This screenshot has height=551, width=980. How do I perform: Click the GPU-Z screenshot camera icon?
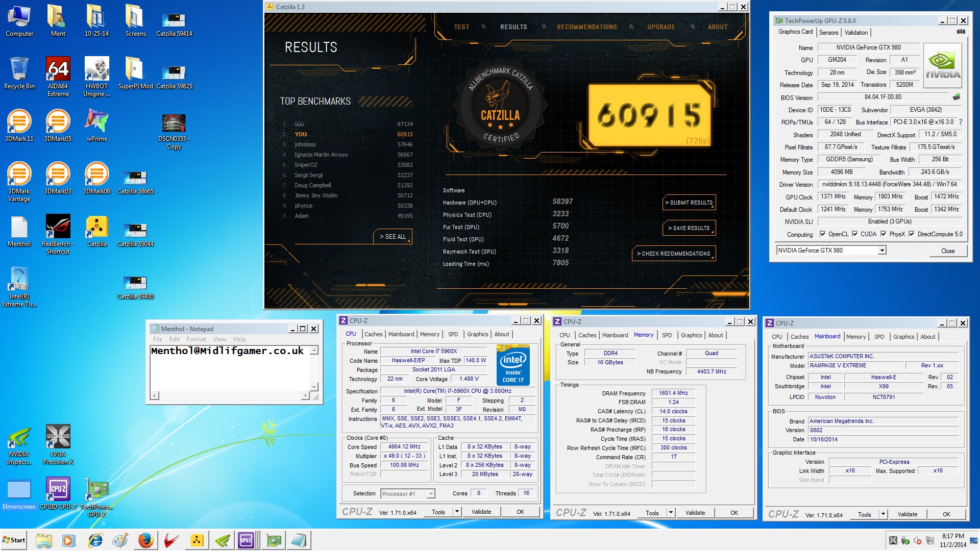pos(961,32)
